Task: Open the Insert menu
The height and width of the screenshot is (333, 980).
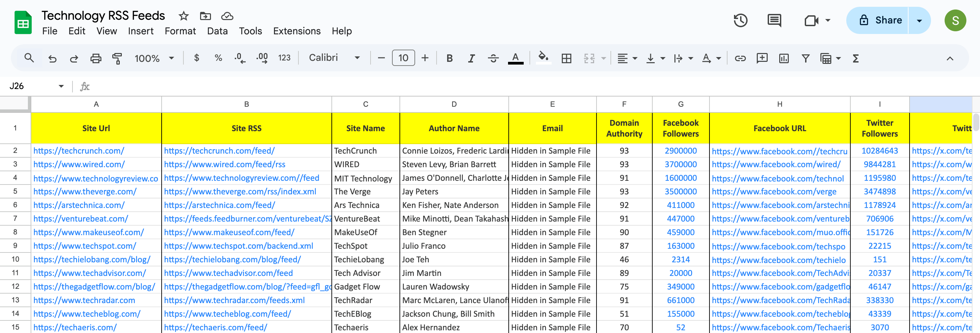Action: (141, 31)
